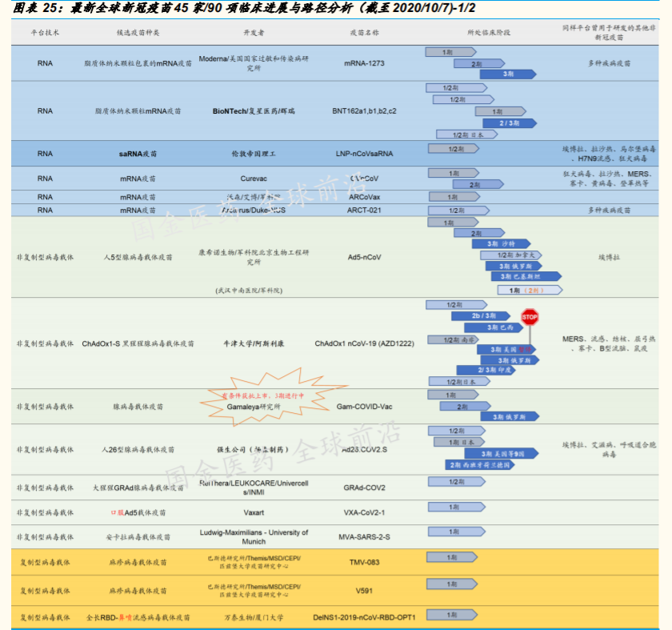Select the BNT162a1,b1,b2,c2 vaccine name

coord(364,111)
